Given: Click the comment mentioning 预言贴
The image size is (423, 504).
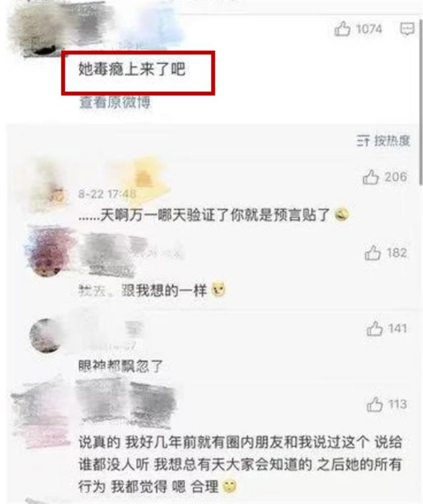Looking at the screenshot, I should tap(213, 215).
